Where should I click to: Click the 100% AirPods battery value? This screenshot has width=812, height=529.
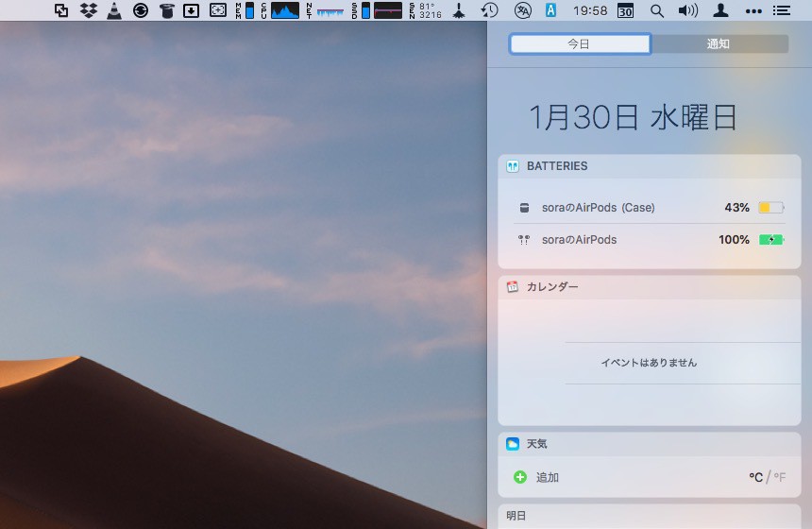734,240
